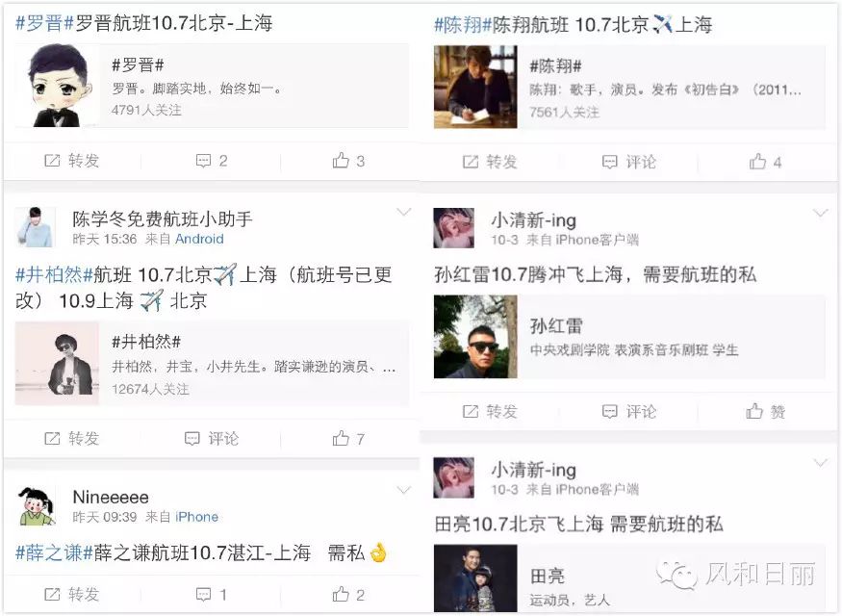Open post menu chevron for Nineeeee
The height and width of the screenshot is (616, 842).
[x=404, y=490]
